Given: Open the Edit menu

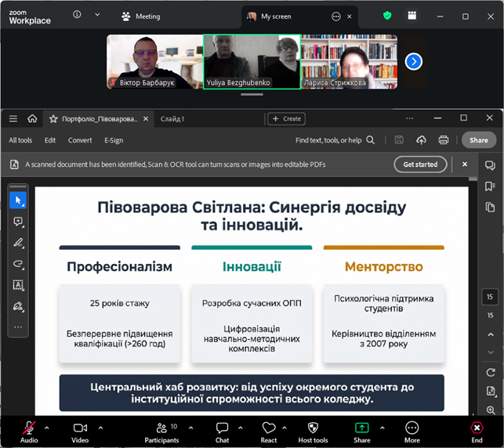Looking at the screenshot, I should [50, 140].
